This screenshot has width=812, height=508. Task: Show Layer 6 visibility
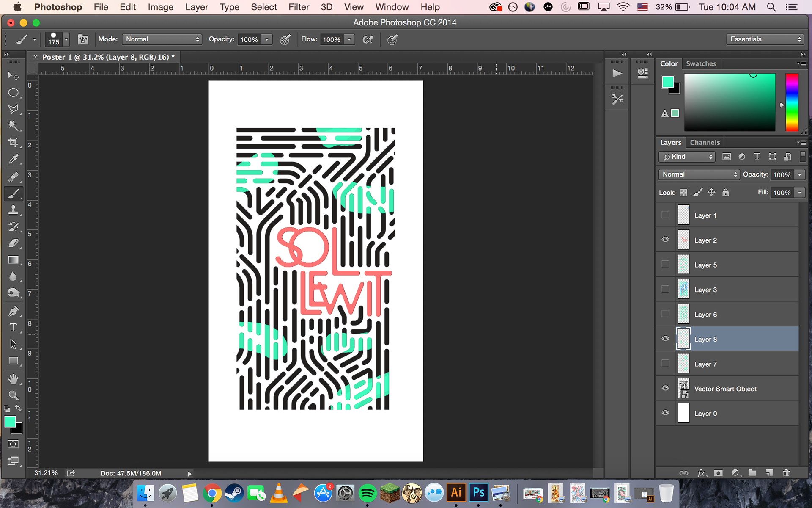pyautogui.click(x=665, y=314)
